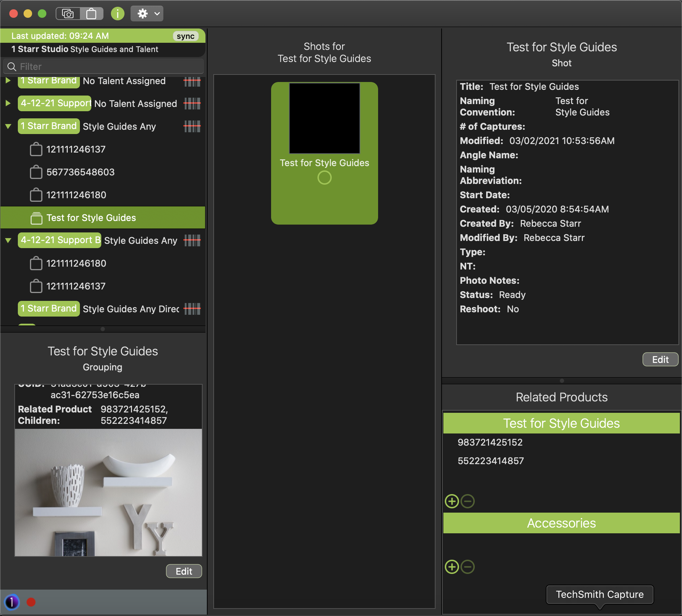Click the Modified date value in shot details

coord(562,141)
